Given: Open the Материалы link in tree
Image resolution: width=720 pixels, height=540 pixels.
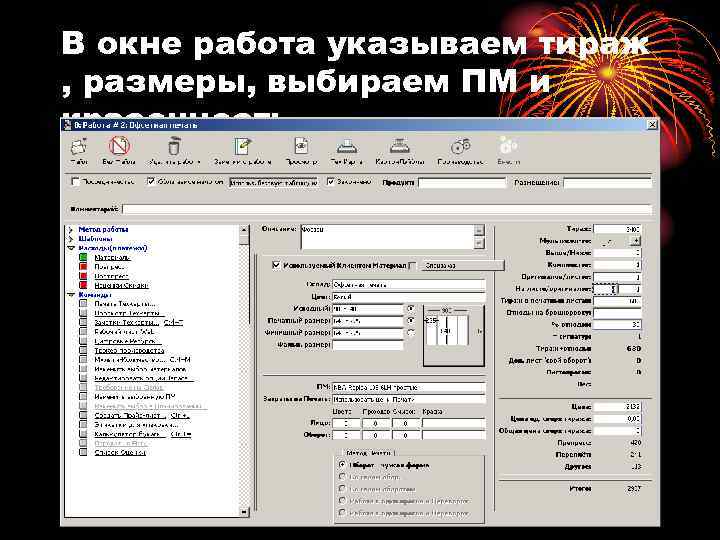Looking at the screenshot, I should click(x=112, y=258).
